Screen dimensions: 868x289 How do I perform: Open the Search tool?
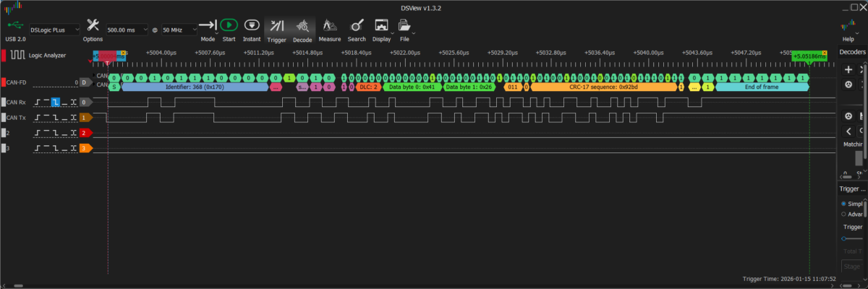(x=356, y=29)
